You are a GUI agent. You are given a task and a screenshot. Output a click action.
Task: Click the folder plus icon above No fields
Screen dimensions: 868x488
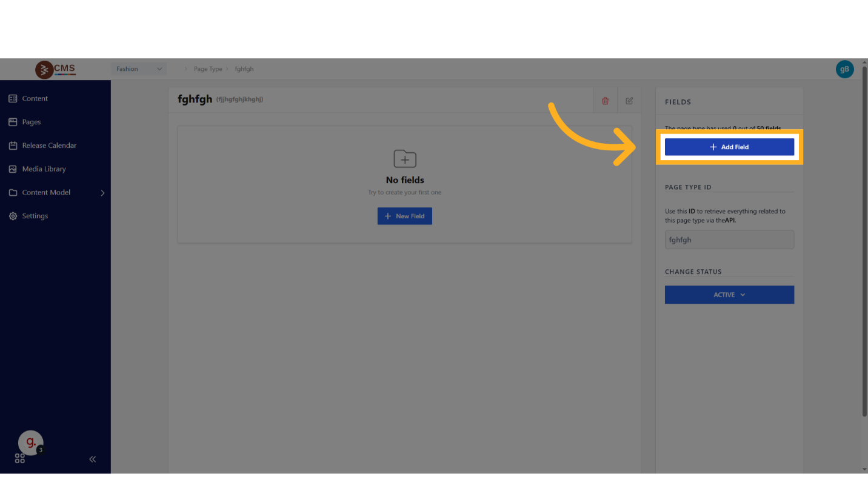(x=405, y=159)
